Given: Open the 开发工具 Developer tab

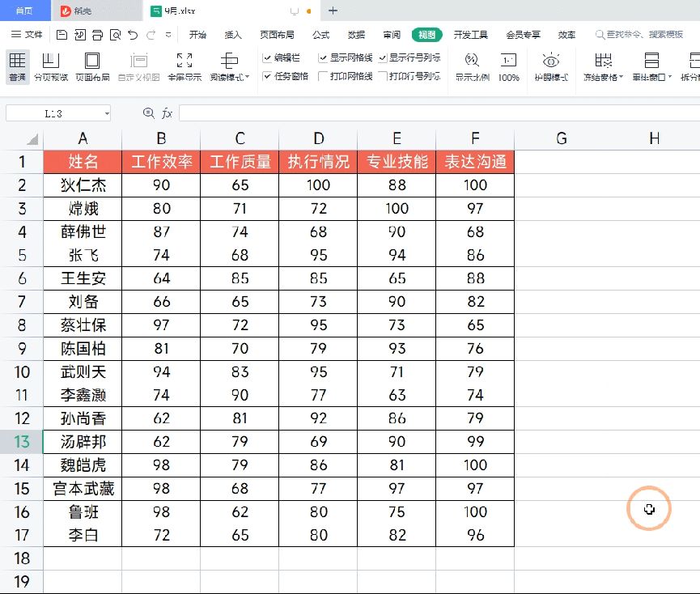Looking at the screenshot, I should pos(470,35).
